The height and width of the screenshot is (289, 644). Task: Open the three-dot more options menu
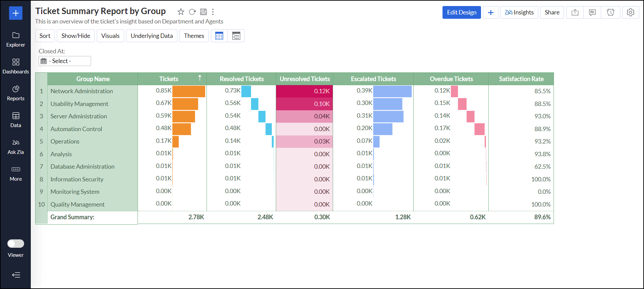pos(213,12)
